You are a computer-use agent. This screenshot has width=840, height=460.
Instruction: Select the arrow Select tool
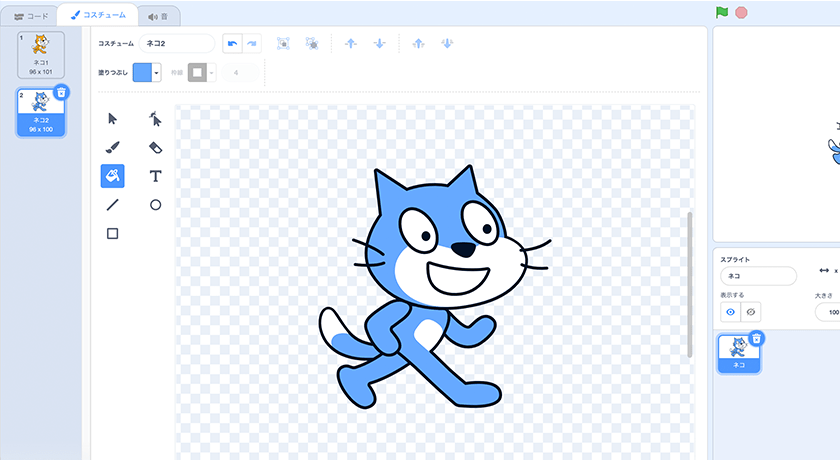pos(112,119)
